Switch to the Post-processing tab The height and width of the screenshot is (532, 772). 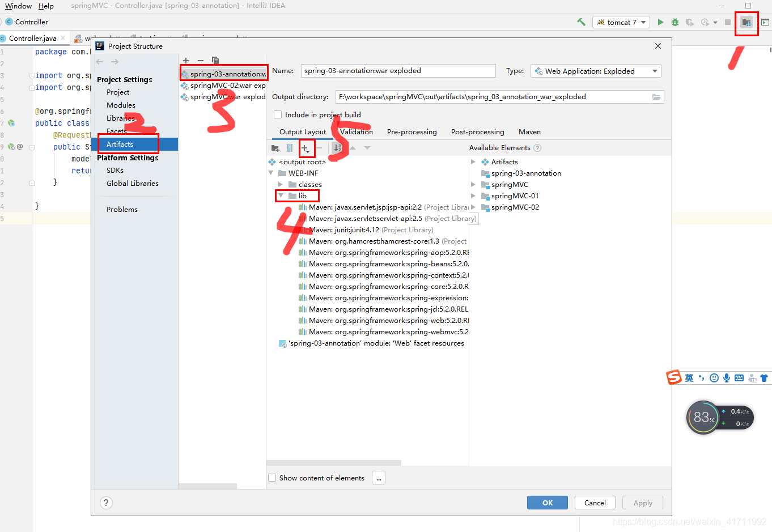pos(477,131)
